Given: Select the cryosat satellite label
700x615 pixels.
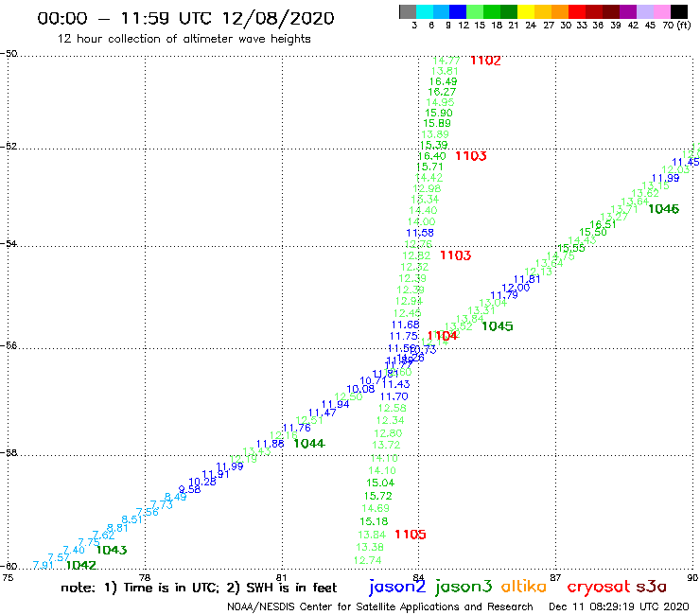Looking at the screenshot, I should (x=599, y=588).
